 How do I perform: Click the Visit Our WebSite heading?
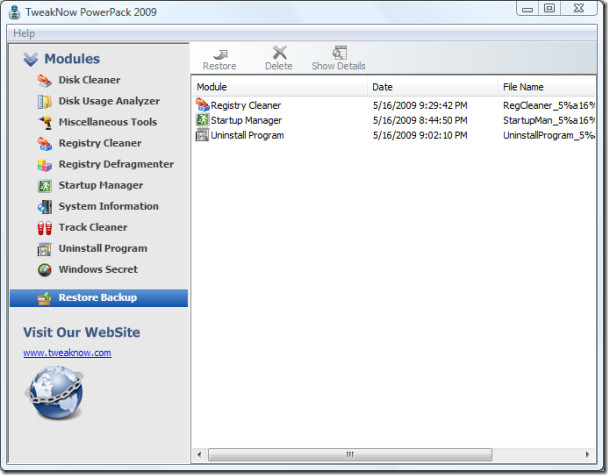81,332
